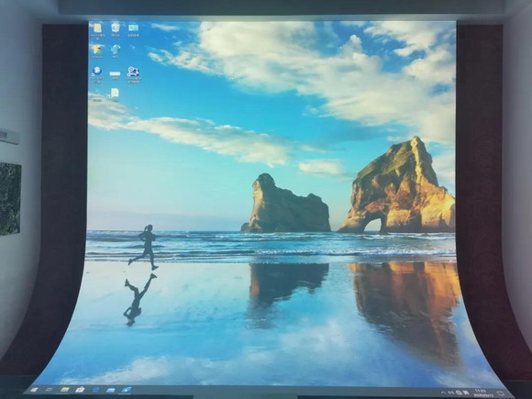Open the white store bag taskbar icon
This screenshot has height=399, width=532.
(80, 390)
